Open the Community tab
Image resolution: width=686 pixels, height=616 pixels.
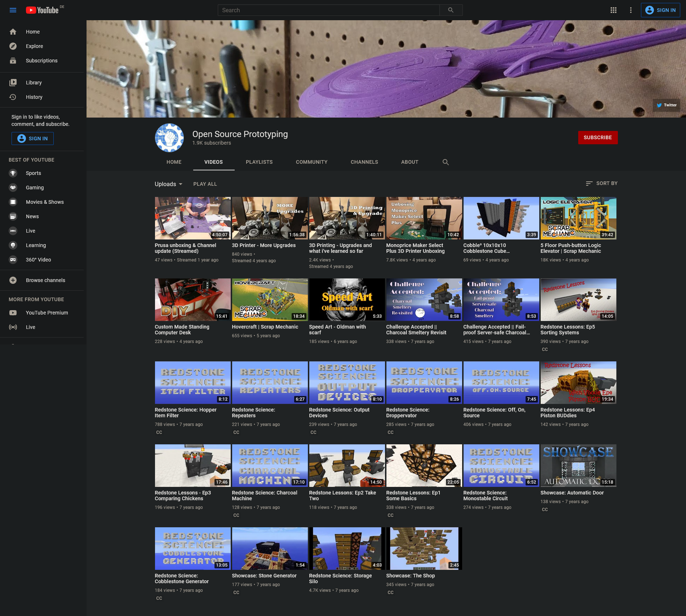coord(312,162)
